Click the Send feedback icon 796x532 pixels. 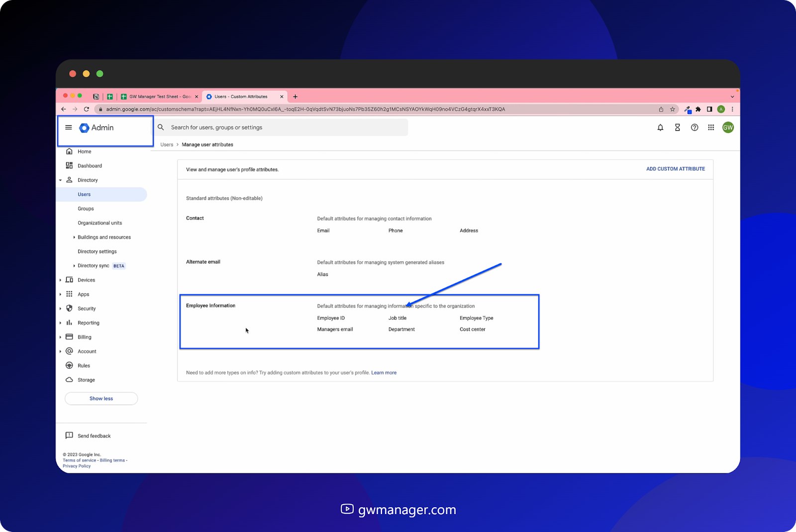click(x=69, y=436)
